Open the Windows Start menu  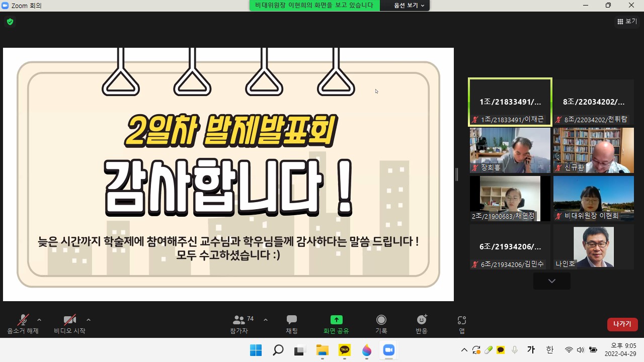[256, 350]
